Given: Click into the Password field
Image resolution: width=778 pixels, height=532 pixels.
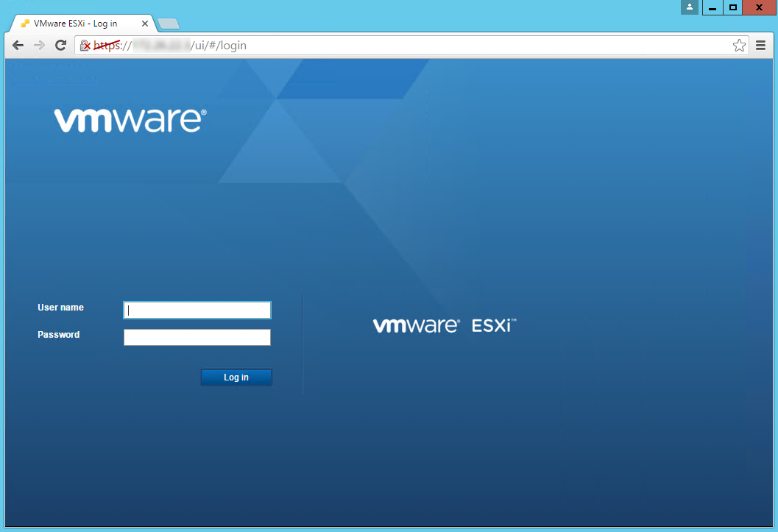Looking at the screenshot, I should coord(197,337).
